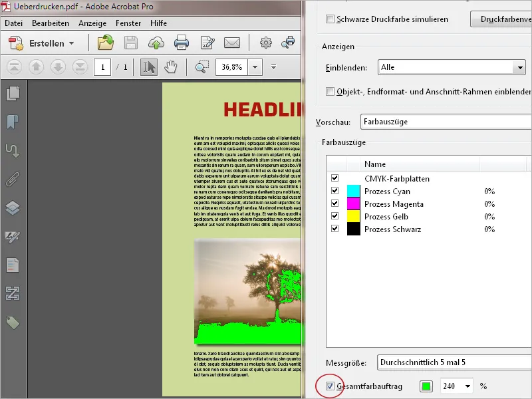Screen dimensions: 532x399
Task: Open the arrow-path icon in the sidebar
Action: coord(13,151)
